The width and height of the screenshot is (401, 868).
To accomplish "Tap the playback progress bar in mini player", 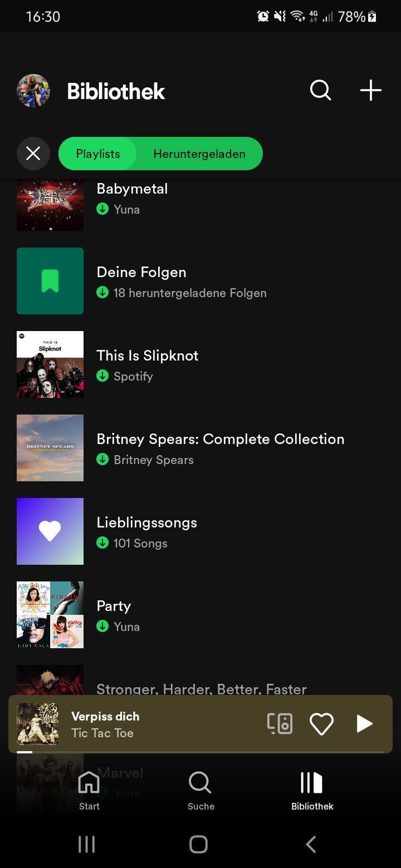I will (x=200, y=752).
